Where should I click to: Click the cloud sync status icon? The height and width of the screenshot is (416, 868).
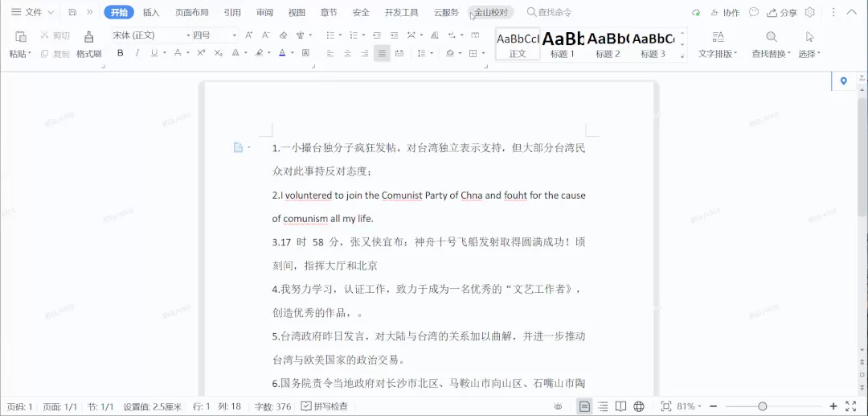(x=696, y=12)
